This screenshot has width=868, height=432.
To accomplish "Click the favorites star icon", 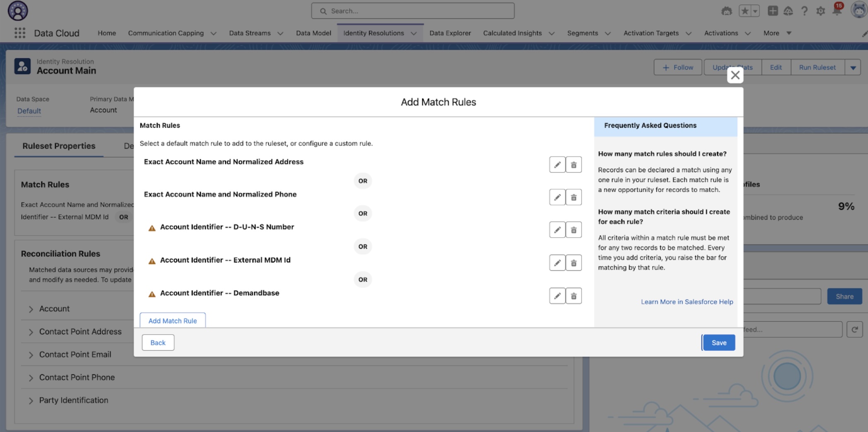I will coord(745,11).
